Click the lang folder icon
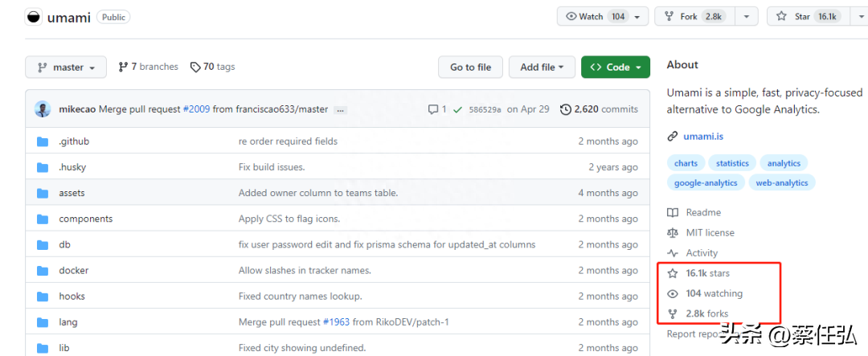The height and width of the screenshot is (356, 868). (x=43, y=322)
